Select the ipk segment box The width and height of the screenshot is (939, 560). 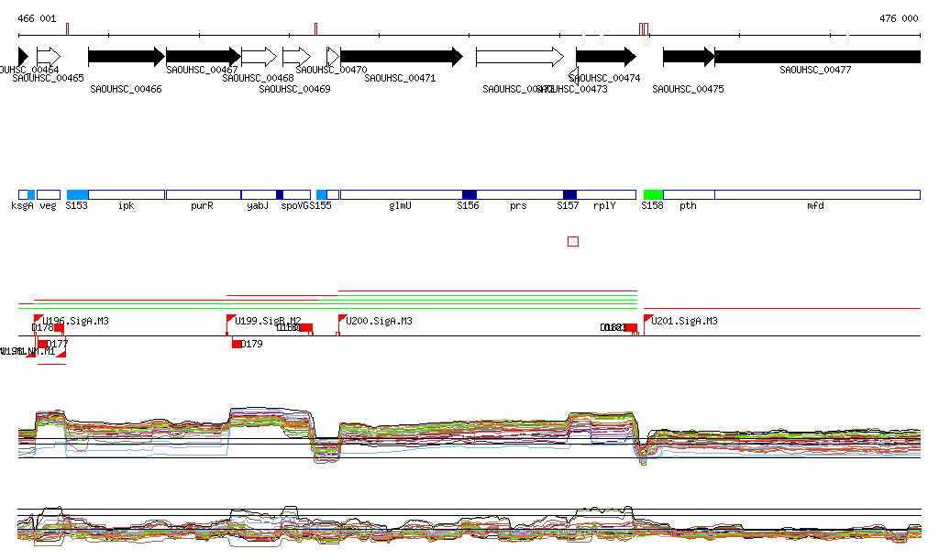tap(127, 195)
